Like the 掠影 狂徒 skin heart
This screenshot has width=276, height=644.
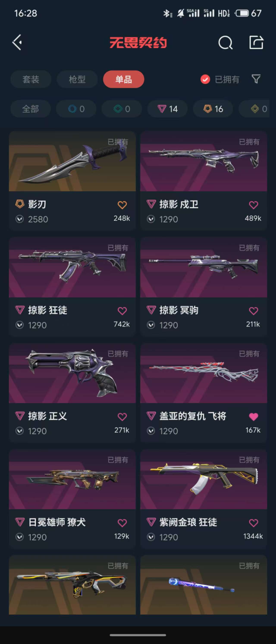122,311
